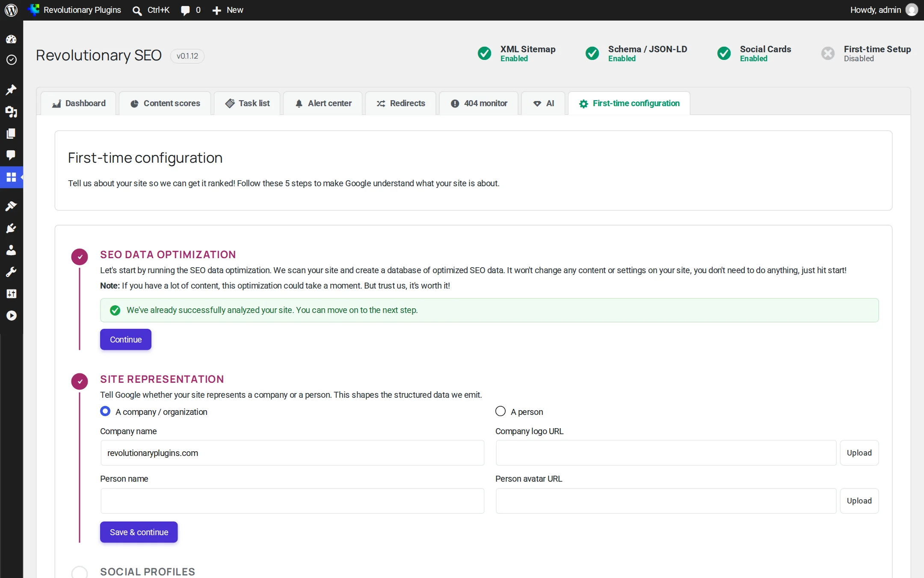Open Users sidebar icon
The height and width of the screenshot is (578, 924).
(x=11, y=250)
